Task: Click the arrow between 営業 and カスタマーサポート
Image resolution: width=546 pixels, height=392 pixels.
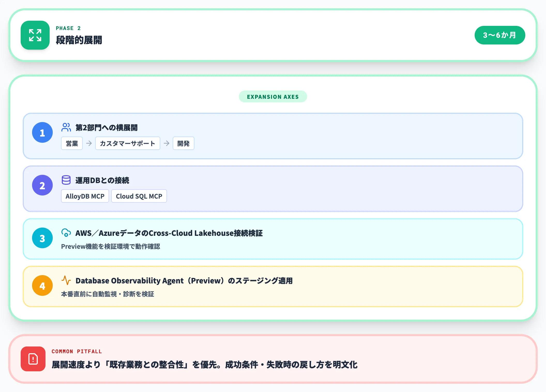Action: [x=89, y=143]
